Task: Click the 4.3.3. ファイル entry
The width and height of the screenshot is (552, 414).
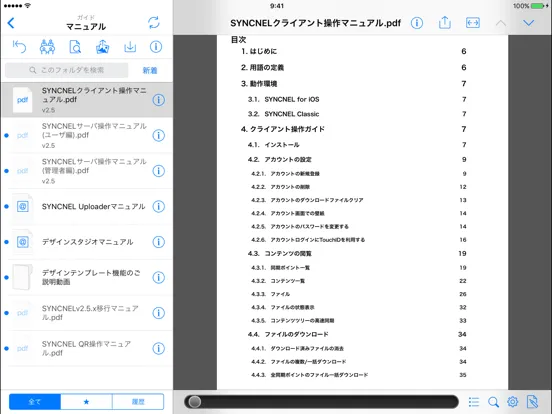Action: click(x=270, y=294)
